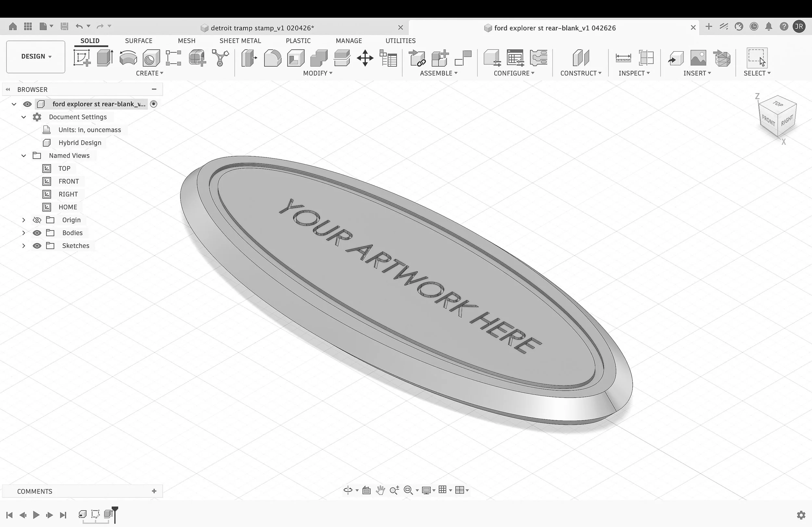
Task: Expand the Sketches folder
Action: pyautogui.click(x=23, y=246)
